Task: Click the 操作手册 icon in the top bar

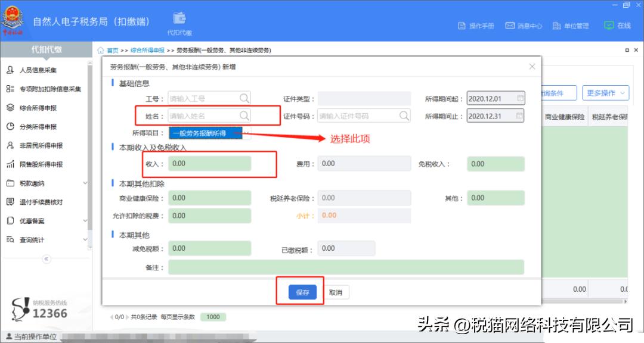Action: [x=462, y=26]
